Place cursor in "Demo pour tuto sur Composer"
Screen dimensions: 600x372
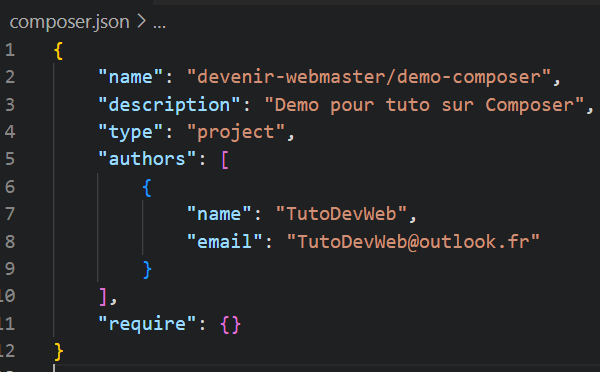425,105
